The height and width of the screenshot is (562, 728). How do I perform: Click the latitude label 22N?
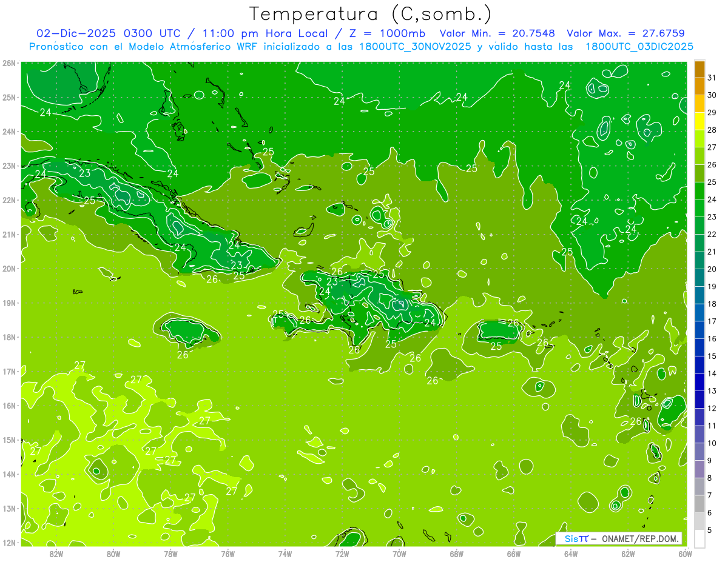[9, 200]
